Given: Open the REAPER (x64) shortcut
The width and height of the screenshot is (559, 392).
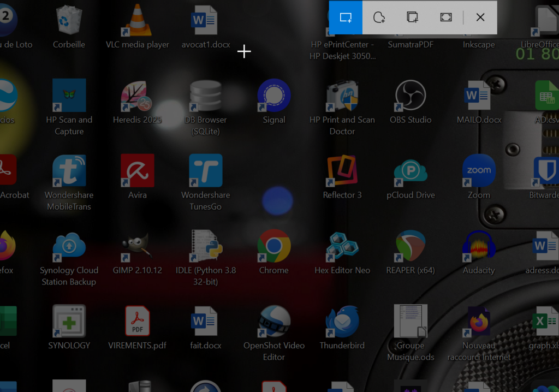Looking at the screenshot, I should (x=411, y=246).
